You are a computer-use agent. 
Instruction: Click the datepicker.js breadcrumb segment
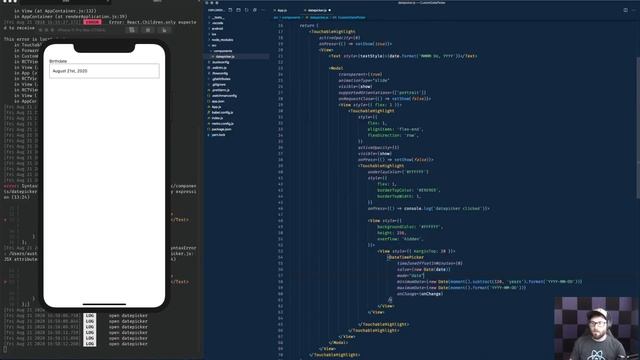[x=319, y=18]
